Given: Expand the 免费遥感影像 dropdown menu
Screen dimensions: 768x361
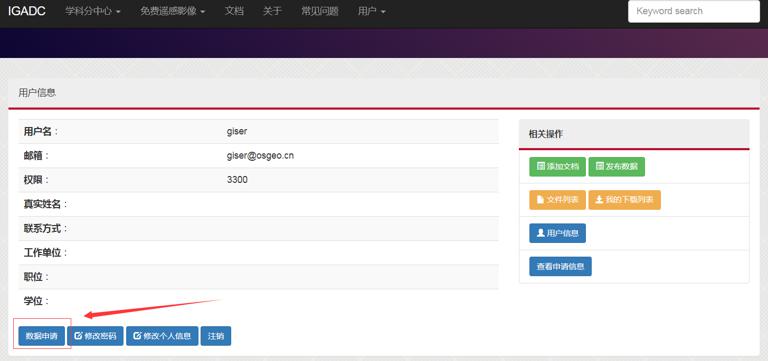Looking at the screenshot, I should 172,11.
